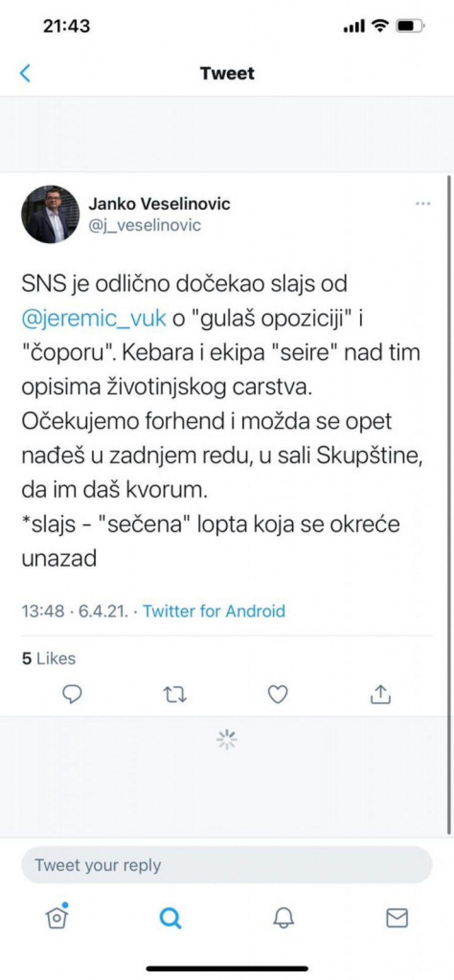454x980 pixels.
Task: Go to the Home tab
Action: click(x=57, y=917)
